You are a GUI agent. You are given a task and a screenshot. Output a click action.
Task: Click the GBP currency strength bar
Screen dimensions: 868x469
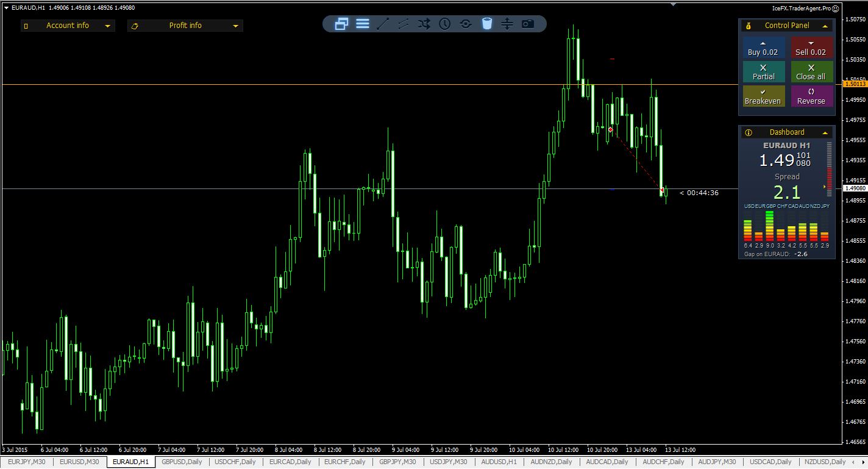[770, 226]
